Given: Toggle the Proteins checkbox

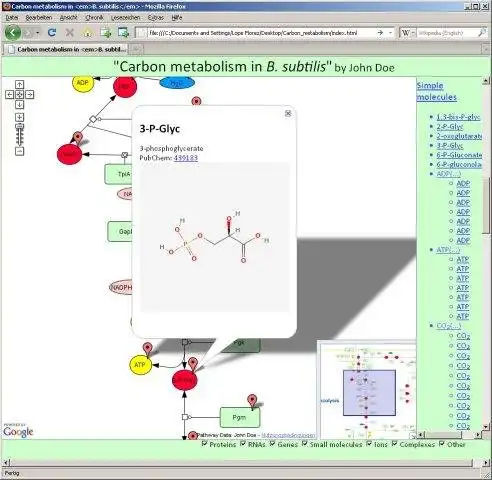Looking at the screenshot, I should point(204,444).
